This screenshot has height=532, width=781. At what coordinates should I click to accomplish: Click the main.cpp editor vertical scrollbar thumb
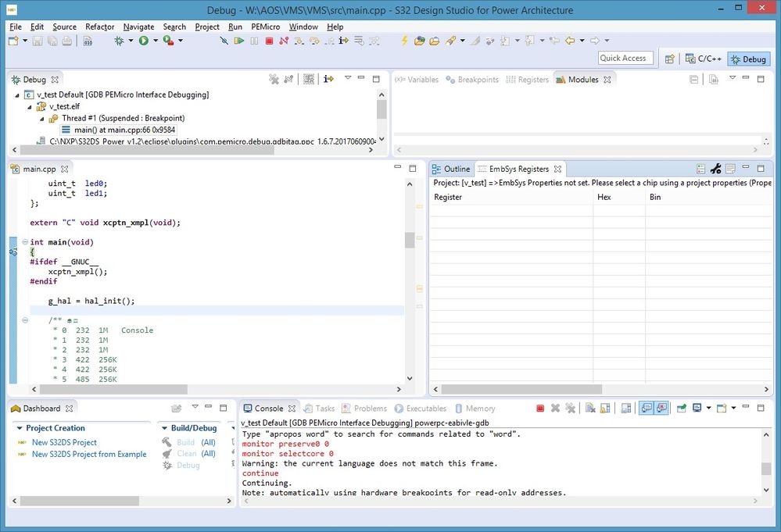pos(410,240)
